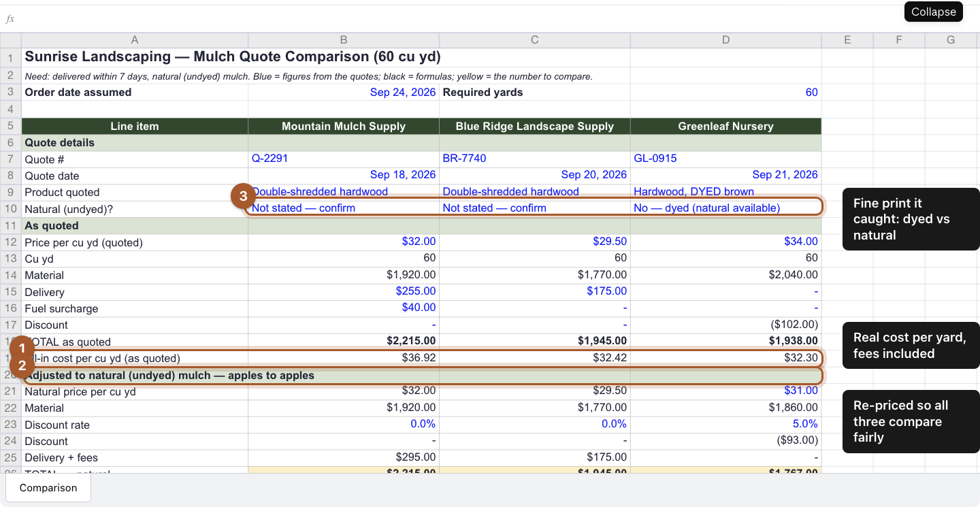Select the 'Required yards' label cell
The height and width of the screenshot is (507, 980).
point(535,92)
